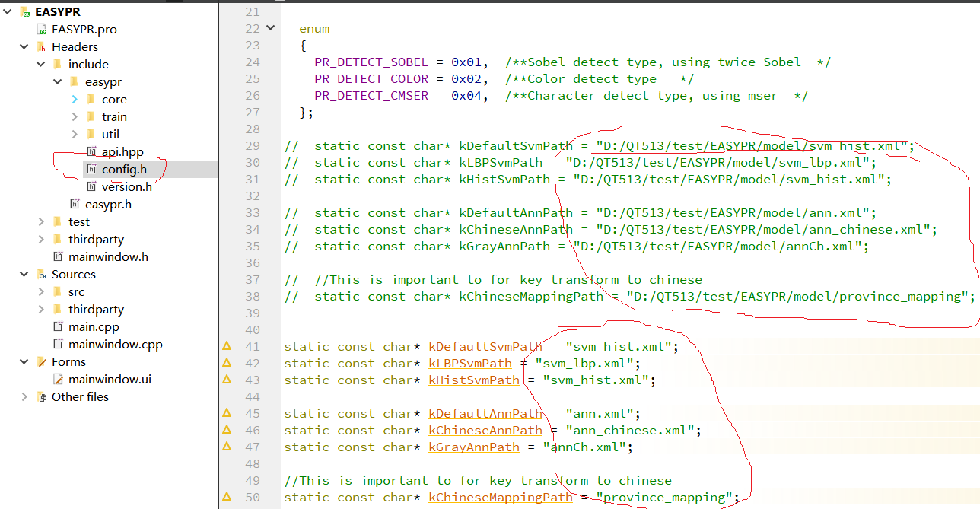Select the util folder
This screenshot has width=980, height=509.
[110, 134]
